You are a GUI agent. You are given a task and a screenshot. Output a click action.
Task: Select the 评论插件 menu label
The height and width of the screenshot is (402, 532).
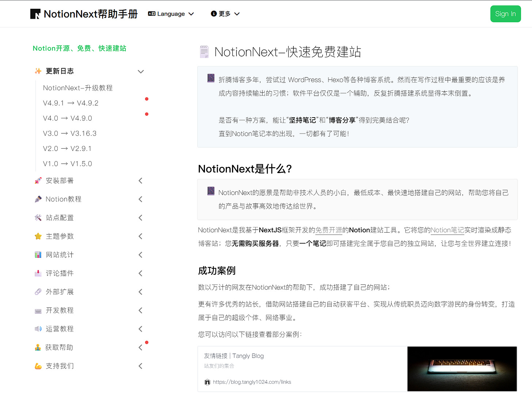(x=60, y=273)
